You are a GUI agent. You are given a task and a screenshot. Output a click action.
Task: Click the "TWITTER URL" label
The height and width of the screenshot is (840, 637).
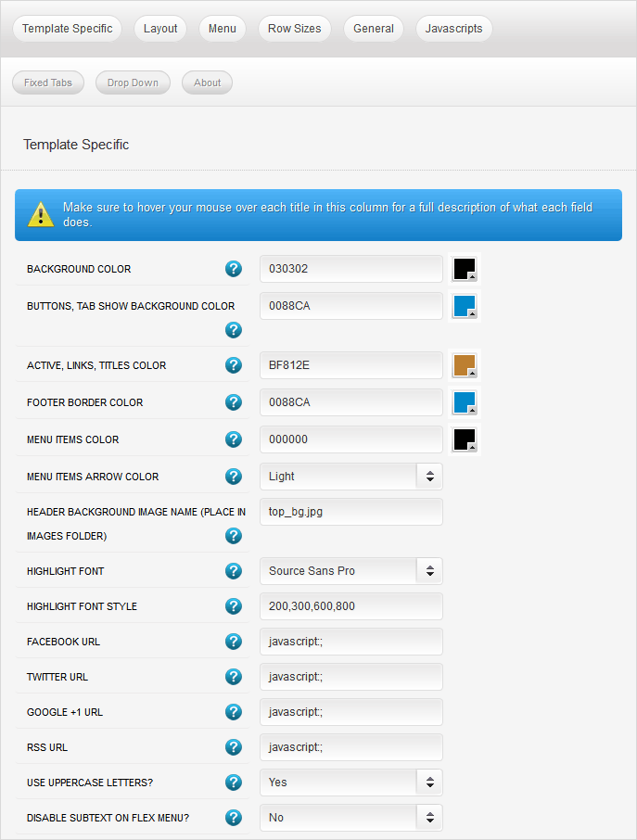pos(57,677)
